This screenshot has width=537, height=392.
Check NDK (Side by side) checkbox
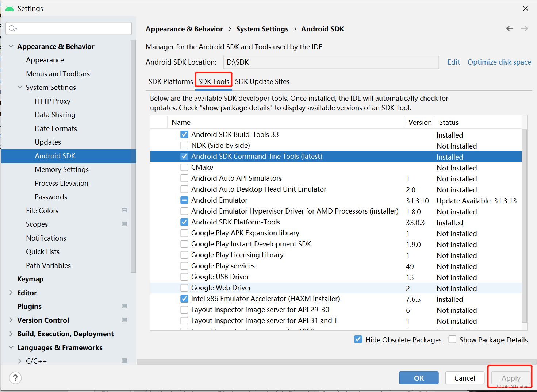click(184, 145)
